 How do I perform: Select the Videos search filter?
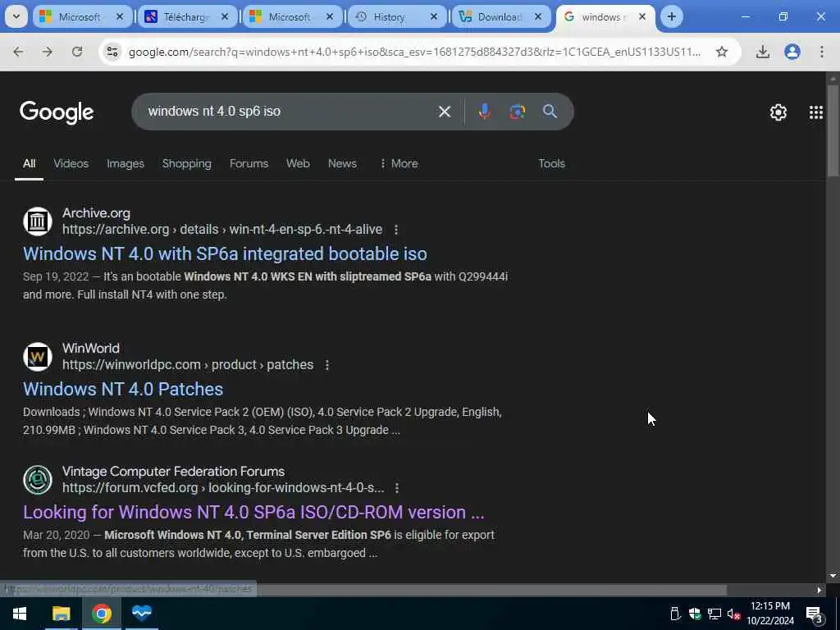point(71,163)
